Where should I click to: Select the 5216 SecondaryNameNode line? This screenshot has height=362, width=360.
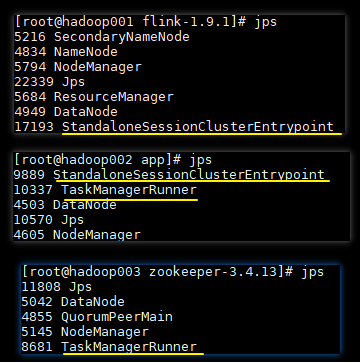click(x=102, y=37)
